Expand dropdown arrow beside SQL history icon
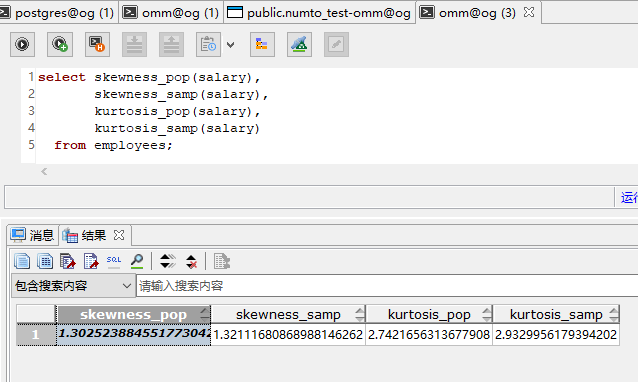Image resolution: width=638 pixels, height=382 pixels. coord(230,45)
